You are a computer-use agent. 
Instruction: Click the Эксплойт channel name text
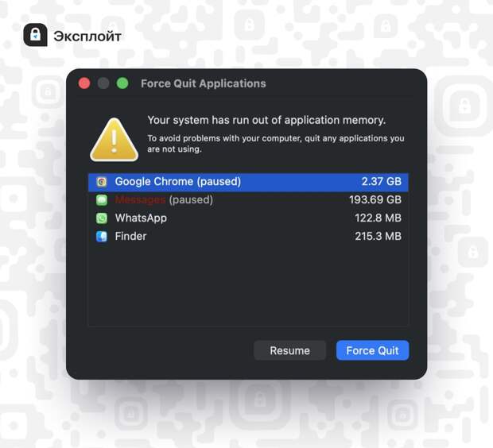pos(87,37)
